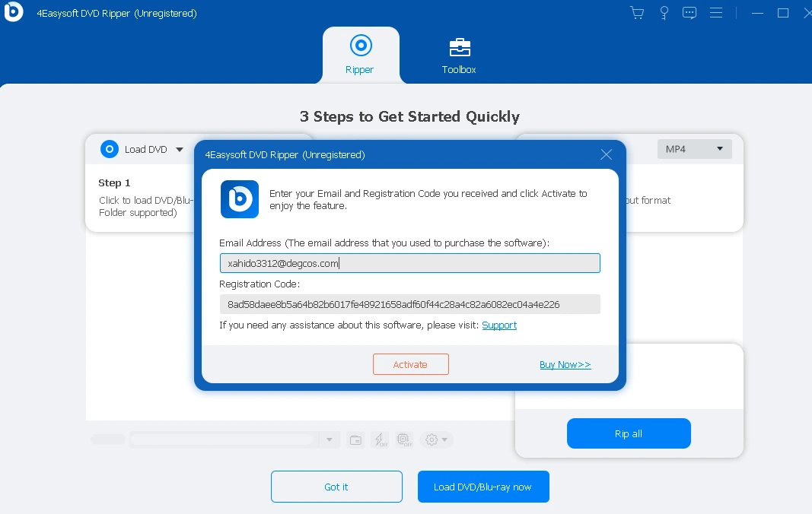Click the Email Address input field
812x514 pixels.
409,263
